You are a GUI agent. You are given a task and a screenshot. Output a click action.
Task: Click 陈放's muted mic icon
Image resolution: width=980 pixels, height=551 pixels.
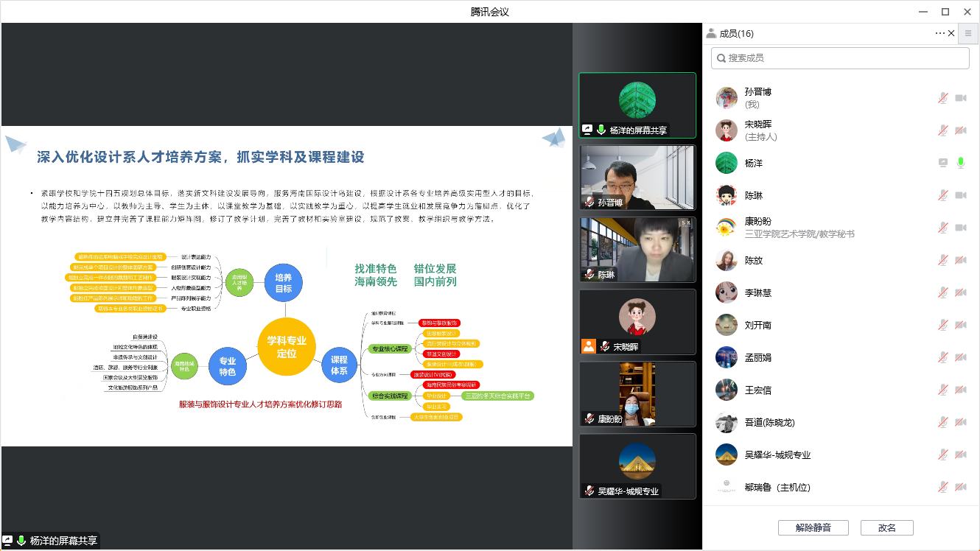pyautogui.click(x=942, y=260)
